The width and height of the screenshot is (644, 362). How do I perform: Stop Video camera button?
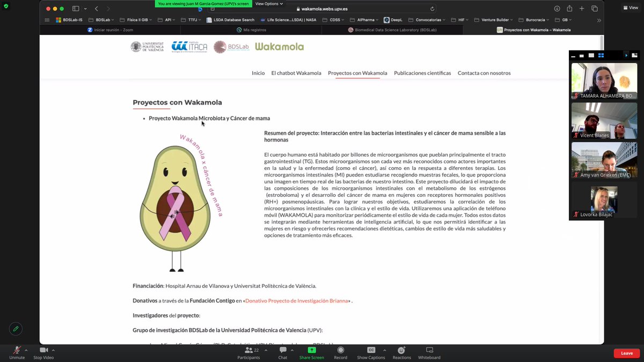point(43,352)
